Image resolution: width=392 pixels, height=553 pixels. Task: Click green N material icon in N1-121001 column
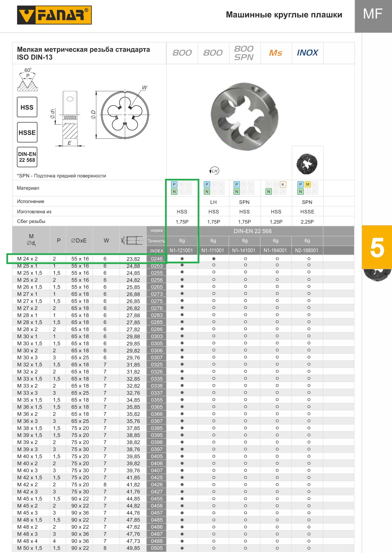[174, 191]
